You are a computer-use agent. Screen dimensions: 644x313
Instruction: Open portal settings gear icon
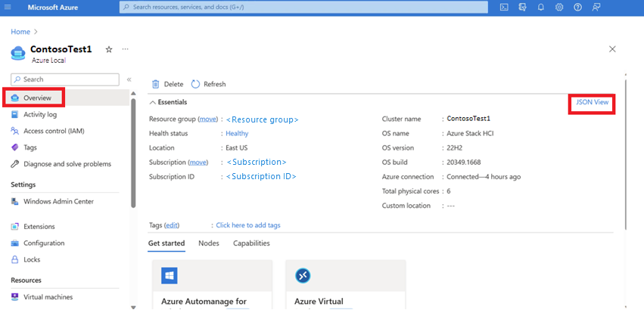click(x=559, y=7)
